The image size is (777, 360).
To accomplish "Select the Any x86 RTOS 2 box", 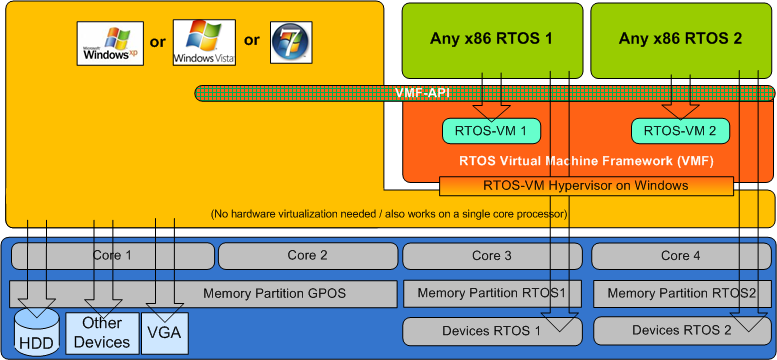I will tap(681, 40).
